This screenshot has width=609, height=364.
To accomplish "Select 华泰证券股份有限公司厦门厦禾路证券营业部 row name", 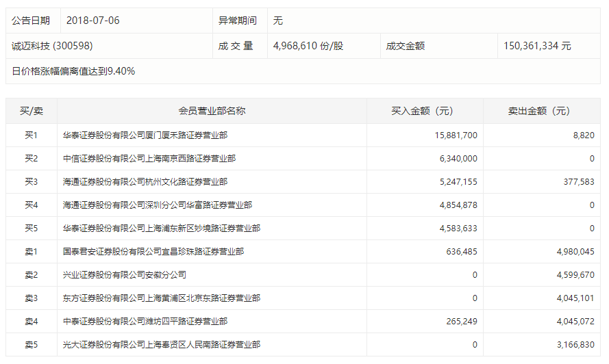I will point(145,135).
